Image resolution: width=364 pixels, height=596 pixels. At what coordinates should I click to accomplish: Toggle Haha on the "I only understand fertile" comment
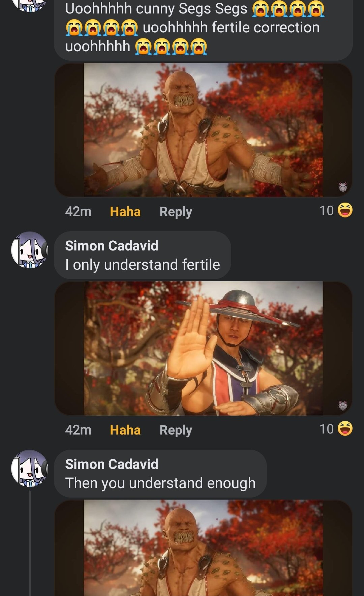coord(125,430)
